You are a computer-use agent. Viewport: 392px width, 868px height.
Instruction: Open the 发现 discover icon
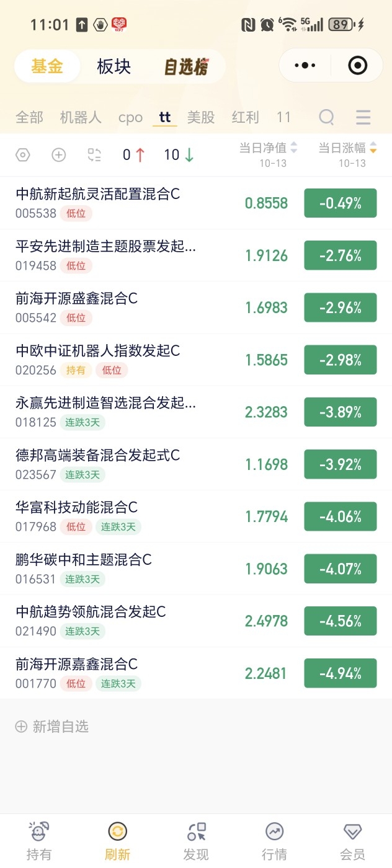(x=196, y=832)
